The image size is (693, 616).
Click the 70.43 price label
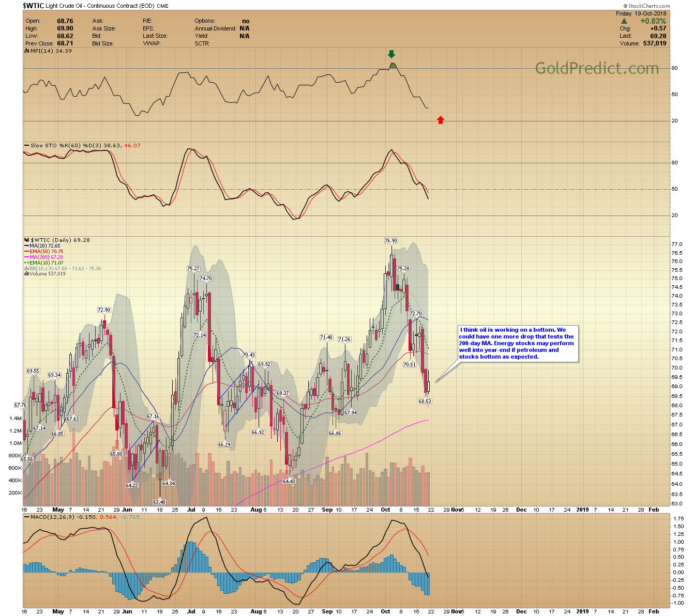(x=249, y=355)
